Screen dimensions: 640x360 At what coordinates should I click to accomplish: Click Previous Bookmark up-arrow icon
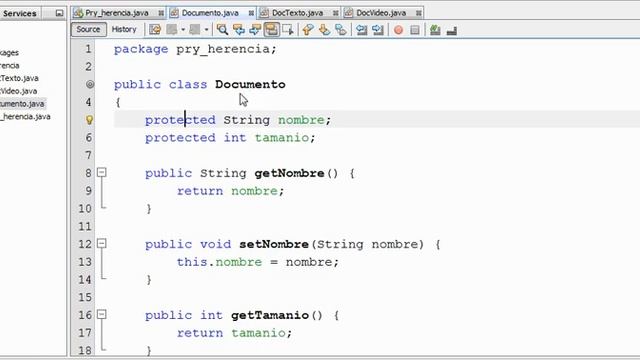308,29
